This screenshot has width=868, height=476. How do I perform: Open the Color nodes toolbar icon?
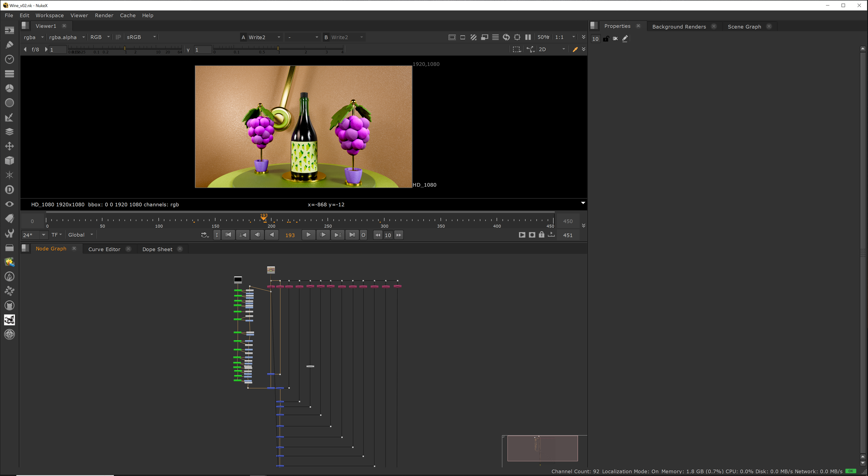click(9, 88)
